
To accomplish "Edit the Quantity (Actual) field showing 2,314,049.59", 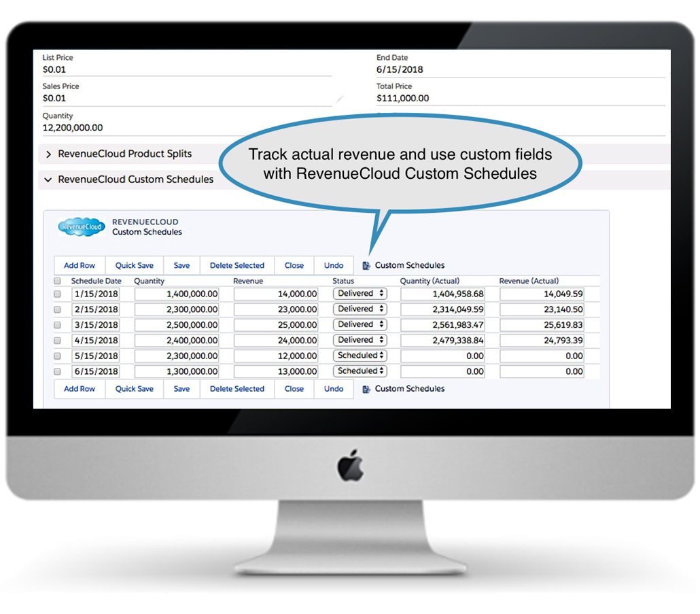I will pos(443,309).
